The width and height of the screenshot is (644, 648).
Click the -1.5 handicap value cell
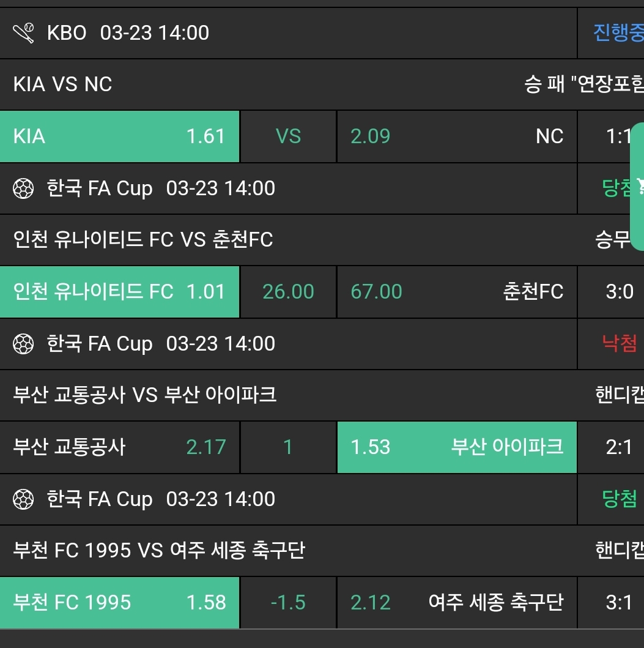(x=288, y=603)
